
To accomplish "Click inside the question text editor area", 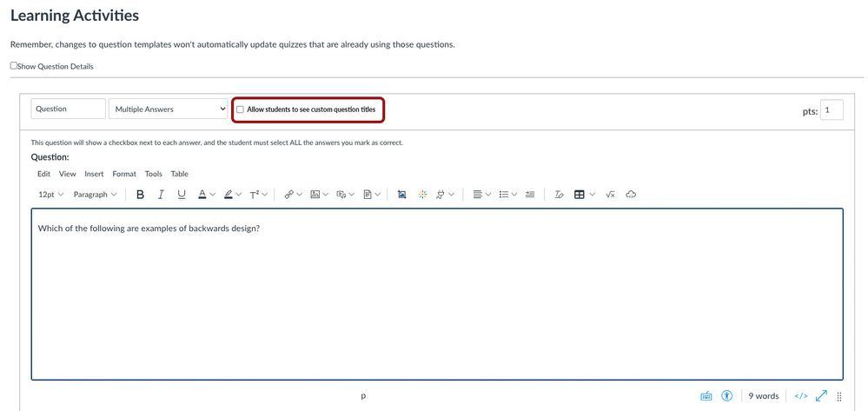I will tap(437, 294).
